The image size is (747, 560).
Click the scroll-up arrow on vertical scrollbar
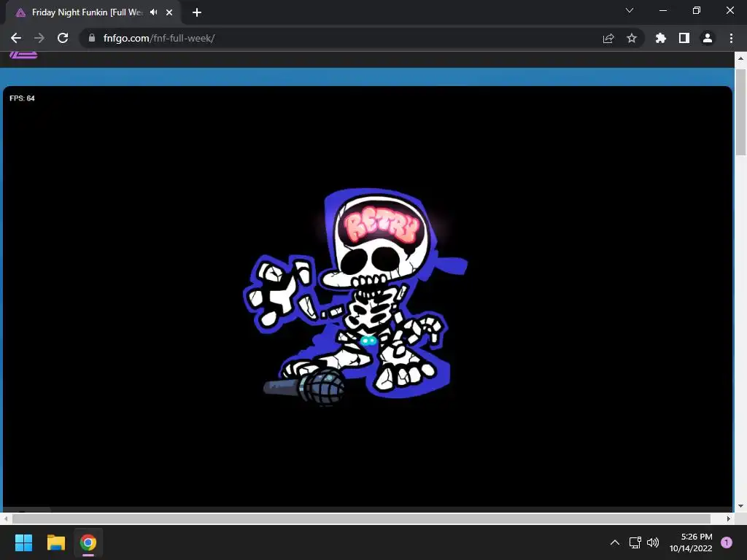[740, 58]
